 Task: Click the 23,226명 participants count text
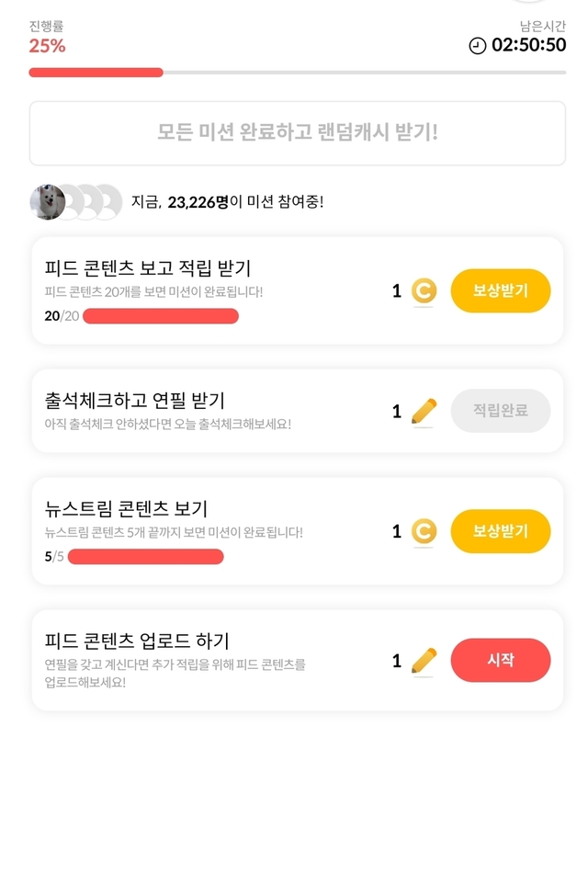(x=198, y=202)
